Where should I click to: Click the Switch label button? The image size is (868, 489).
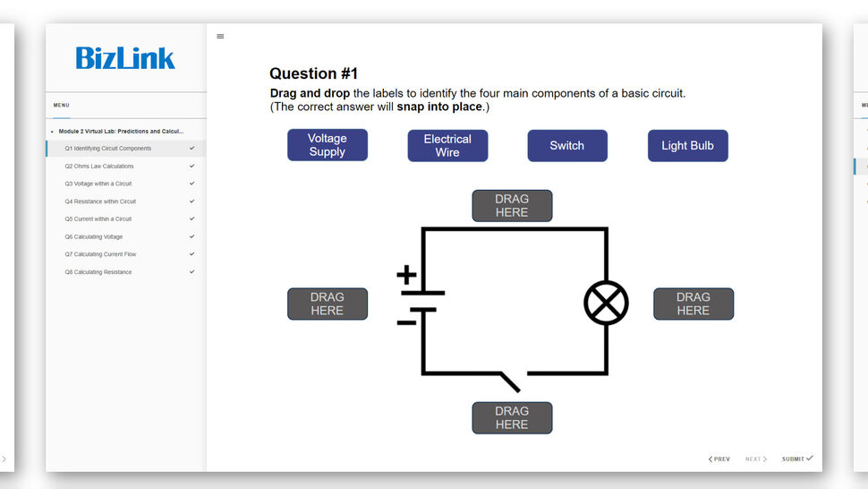tap(567, 146)
